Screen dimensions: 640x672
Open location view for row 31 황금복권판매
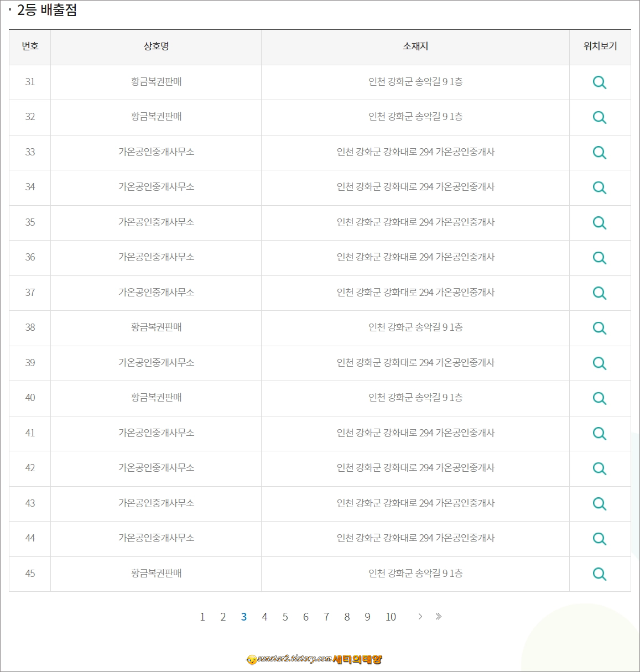pyautogui.click(x=600, y=82)
